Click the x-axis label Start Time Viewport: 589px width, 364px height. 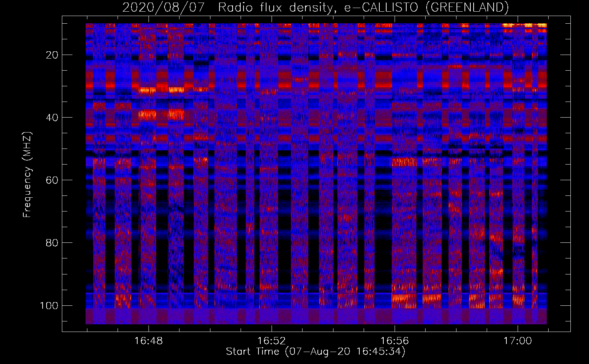pyautogui.click(x=316, y=352)
